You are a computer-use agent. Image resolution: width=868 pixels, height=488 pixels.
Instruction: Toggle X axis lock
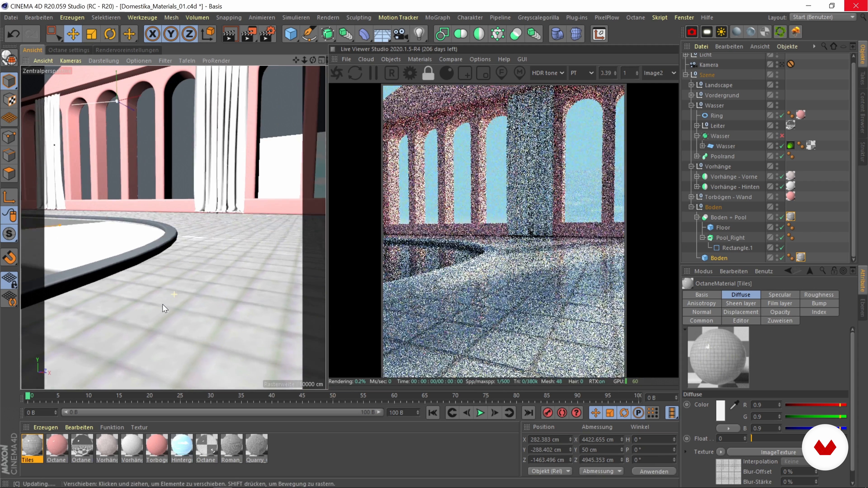coord(152,34)
